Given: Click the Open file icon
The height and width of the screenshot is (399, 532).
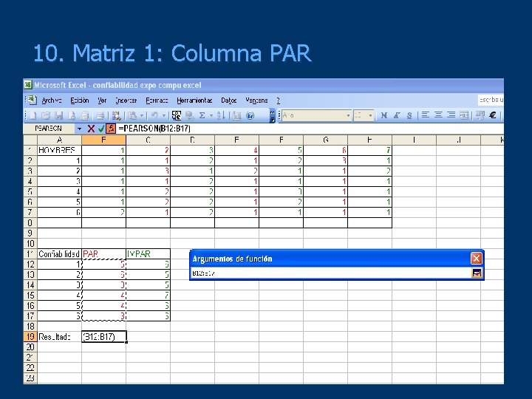Looking at the screenshot, I should coord(46,116).
